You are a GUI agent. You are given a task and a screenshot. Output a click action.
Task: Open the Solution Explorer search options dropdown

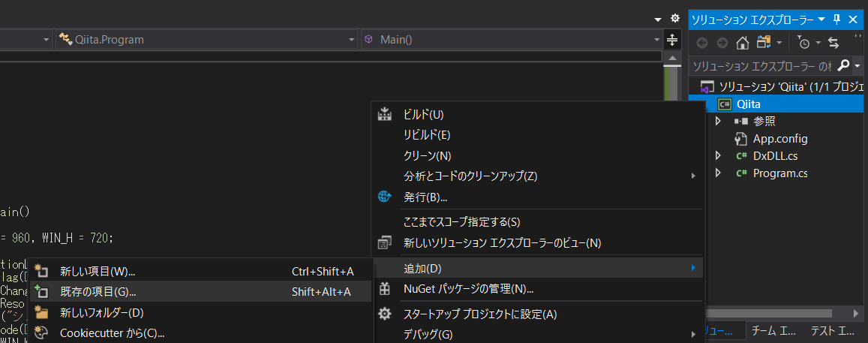click(x=857, y=66)
